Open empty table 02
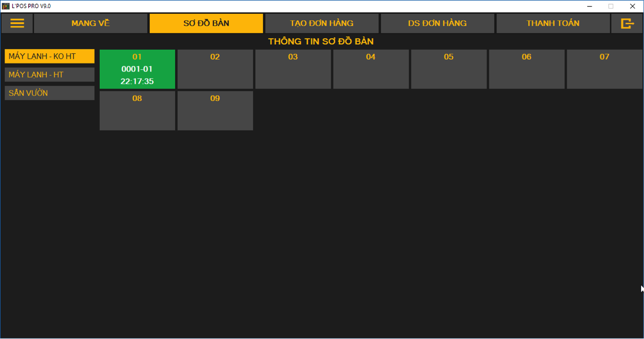Image resolution: width=644 pixels, height=339 pixels. click(215, 69)
